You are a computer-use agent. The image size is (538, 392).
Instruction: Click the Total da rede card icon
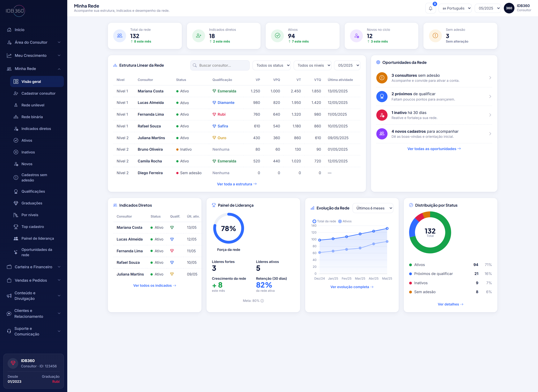[x=120, y=36]
